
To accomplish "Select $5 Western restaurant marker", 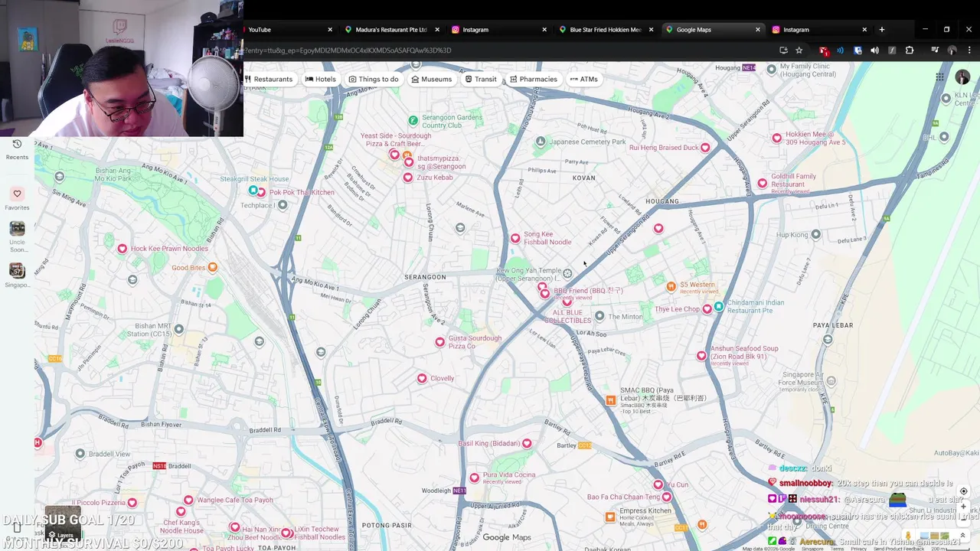I will tap(671, 286).
